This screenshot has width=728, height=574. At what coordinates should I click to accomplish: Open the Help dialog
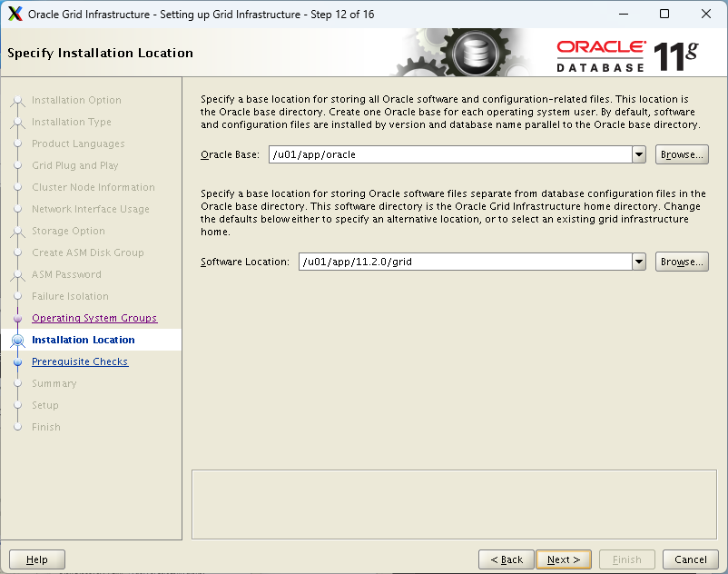(37, 559)
